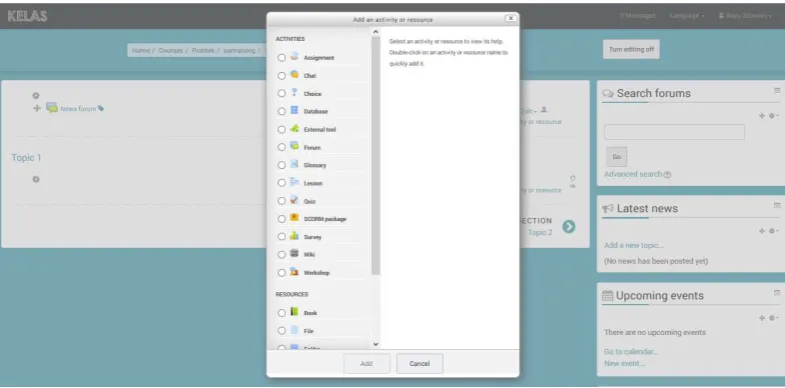785x388 pixels.
Task: Select the Survey radio button
Action: pyautogui.click(x=281, y=237)
